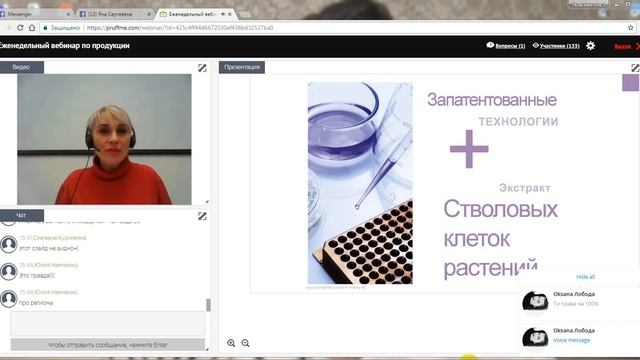Click the chat message input box
This screenshot has width=640, height=360.
click(108, 324)
